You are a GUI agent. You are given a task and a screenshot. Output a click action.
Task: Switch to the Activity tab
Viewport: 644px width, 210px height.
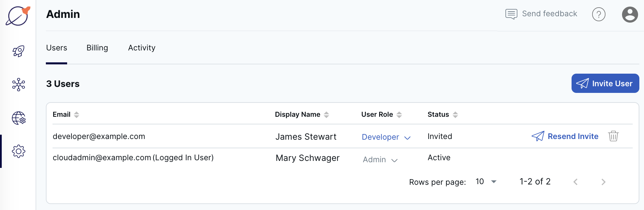pos(142,48)
